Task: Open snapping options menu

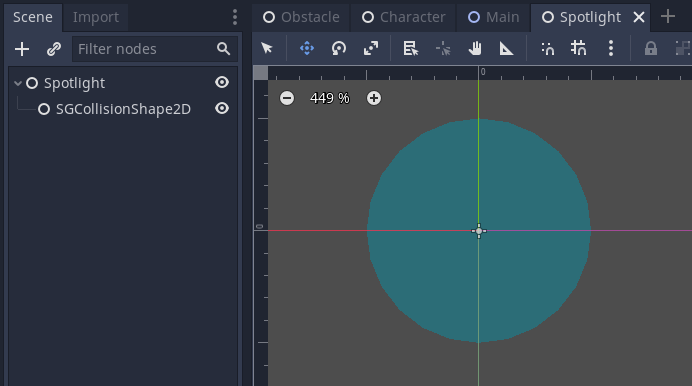Action: [611, 48]
